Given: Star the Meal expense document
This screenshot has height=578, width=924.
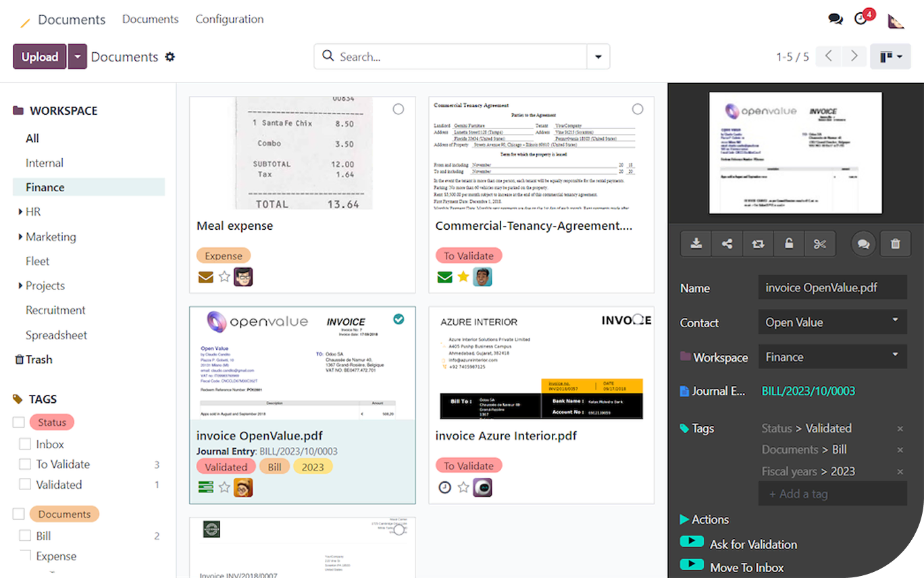Looking at the screenshot, I should [224, 276].
